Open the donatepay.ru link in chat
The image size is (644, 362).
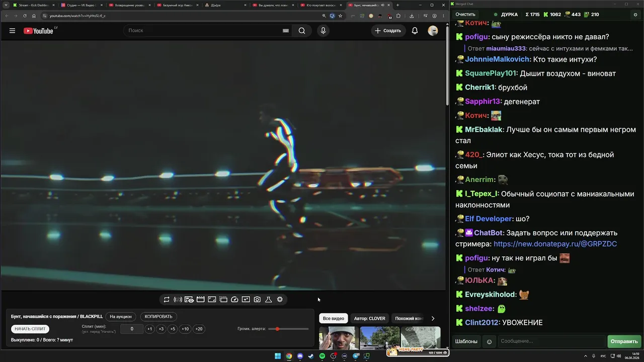555,244
